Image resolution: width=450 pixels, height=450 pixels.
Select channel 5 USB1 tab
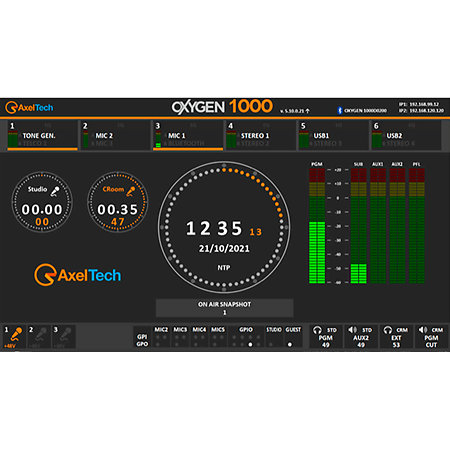tap(333, 135)
